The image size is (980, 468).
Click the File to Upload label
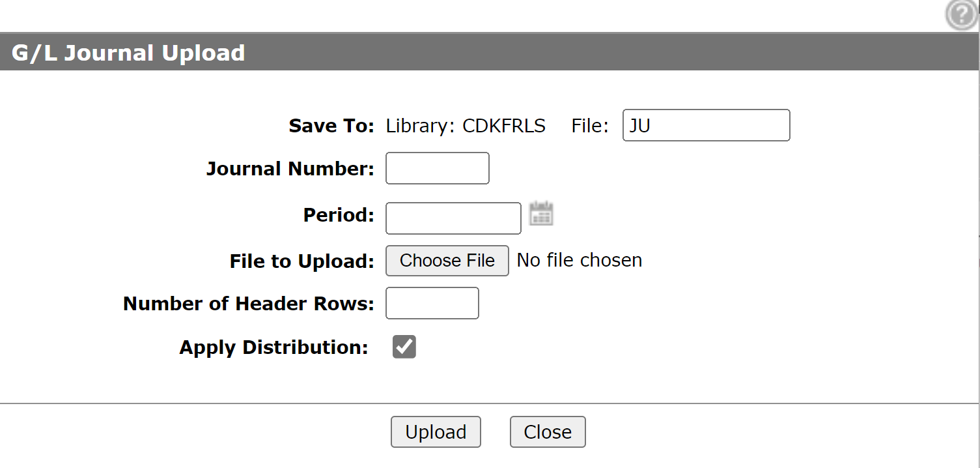(x=302, y=261)
